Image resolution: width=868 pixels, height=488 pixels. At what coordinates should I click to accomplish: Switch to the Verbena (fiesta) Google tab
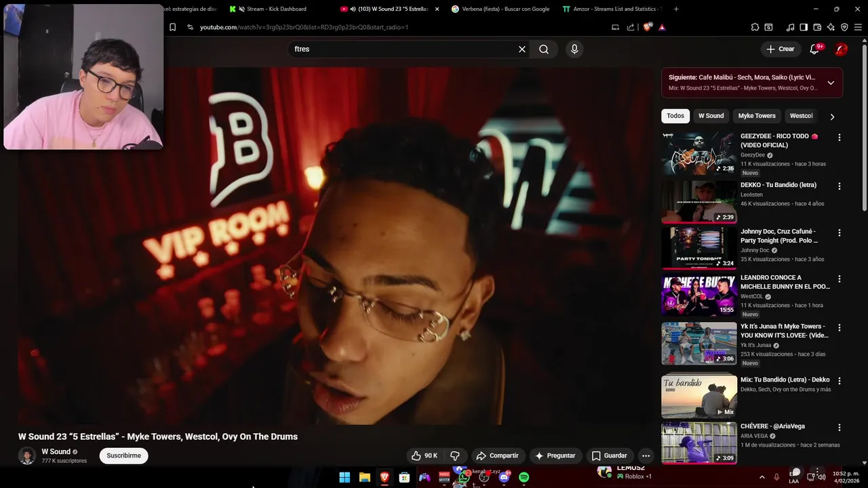[x=505, y=9]
